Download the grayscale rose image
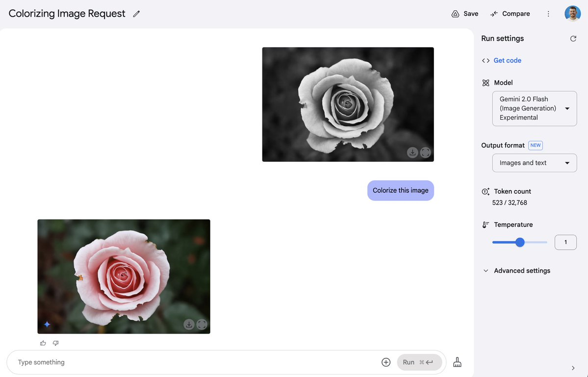Viewport: 588px width, 377px height. click(x=412, y=152)
